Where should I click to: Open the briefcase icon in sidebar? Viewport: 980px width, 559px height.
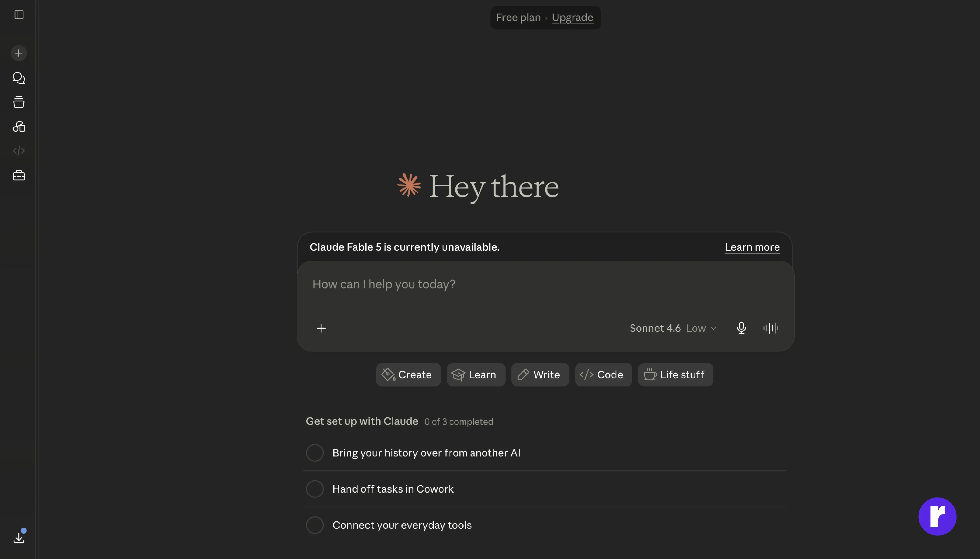pyautogui.click(x=19, y=175)
